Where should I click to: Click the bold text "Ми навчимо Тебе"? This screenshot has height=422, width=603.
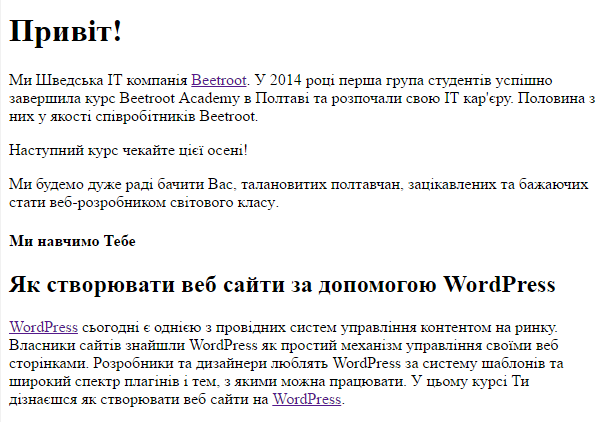point(72,241)
